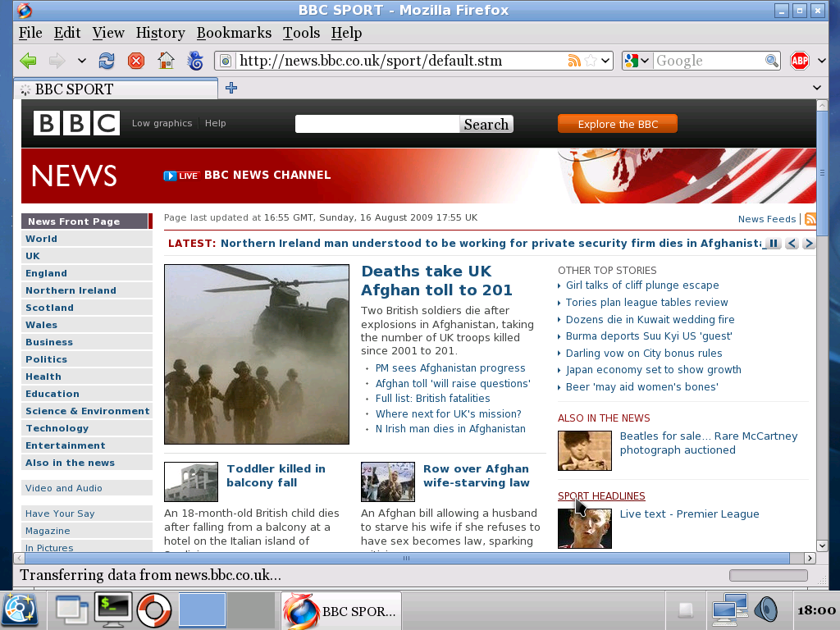Show the next ticker headline

coord(809,243)
